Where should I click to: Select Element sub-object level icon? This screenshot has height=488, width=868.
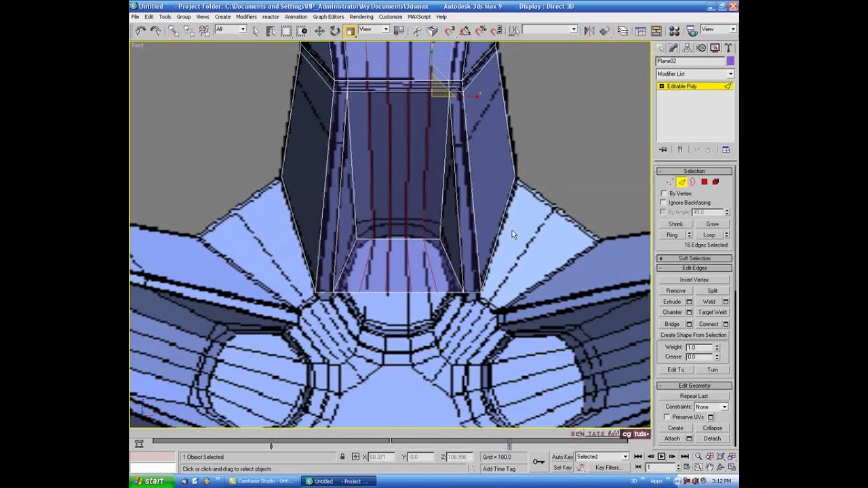(715, 182)
